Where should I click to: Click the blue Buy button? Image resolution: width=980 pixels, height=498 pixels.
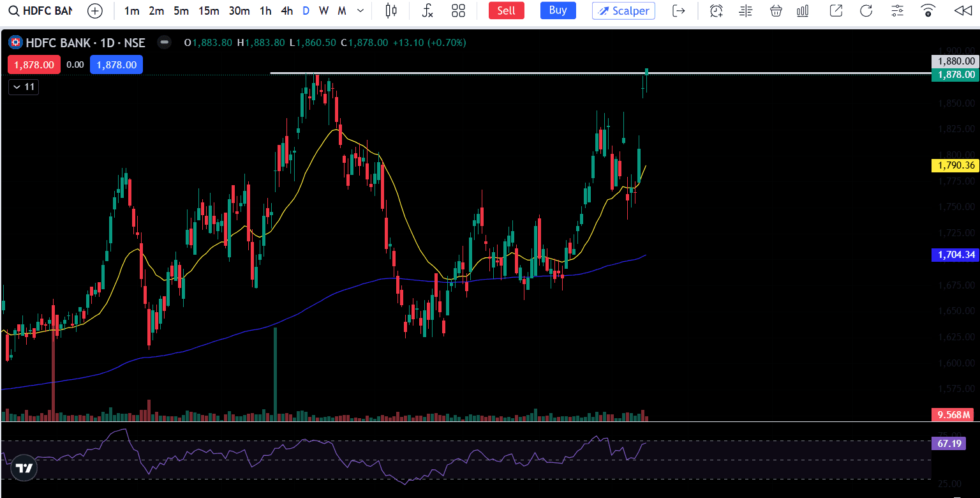[x=558, y=10]
